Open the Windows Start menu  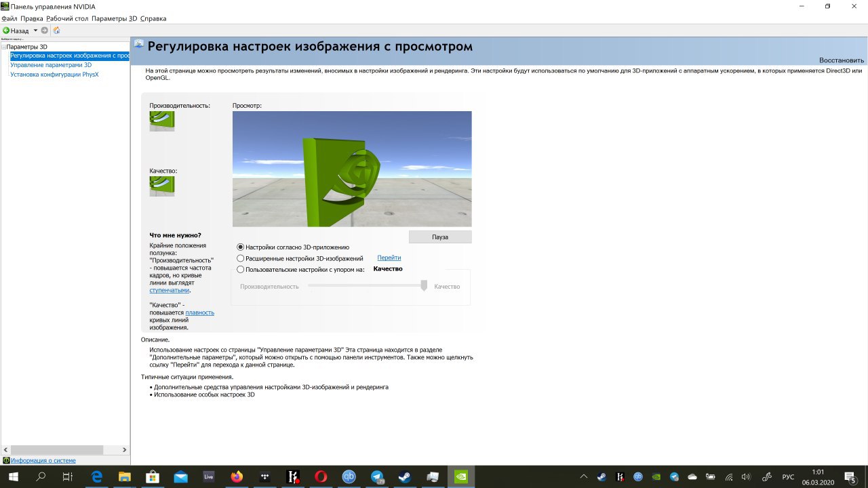tap(13, 476)
